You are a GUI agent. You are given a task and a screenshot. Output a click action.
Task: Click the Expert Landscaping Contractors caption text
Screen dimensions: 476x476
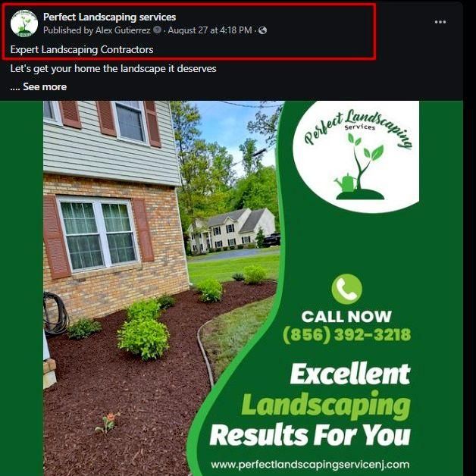(82, 49)
